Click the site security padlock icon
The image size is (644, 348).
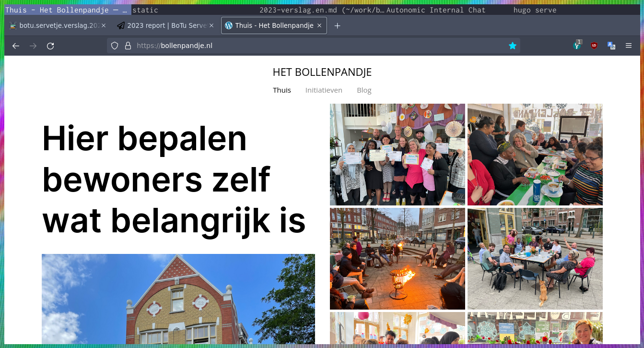click(x=128, y=46)
